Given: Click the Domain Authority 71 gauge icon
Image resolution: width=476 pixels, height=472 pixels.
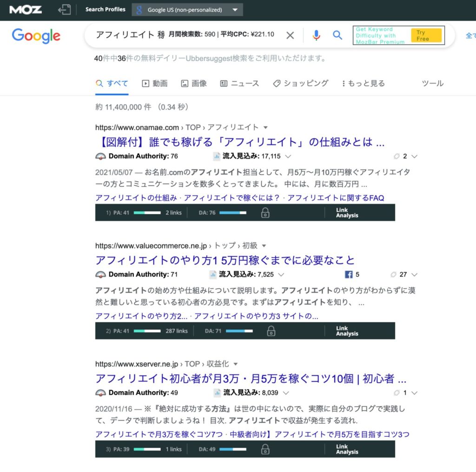Looking at the screenshot, I should click(101, 275).
